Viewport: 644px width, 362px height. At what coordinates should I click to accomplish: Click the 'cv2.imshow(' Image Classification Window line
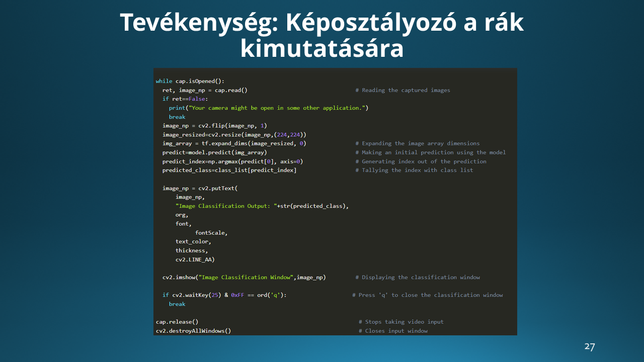click(244, 278)
